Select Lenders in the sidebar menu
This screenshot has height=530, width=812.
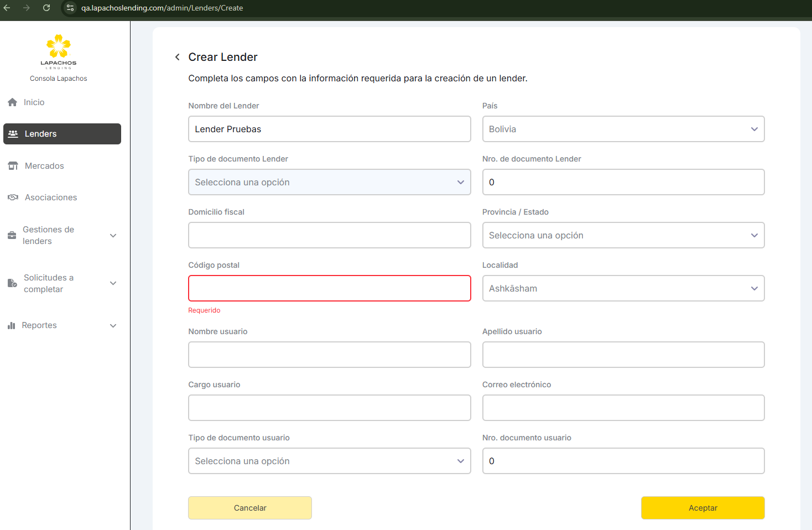[x=62, y=134]
